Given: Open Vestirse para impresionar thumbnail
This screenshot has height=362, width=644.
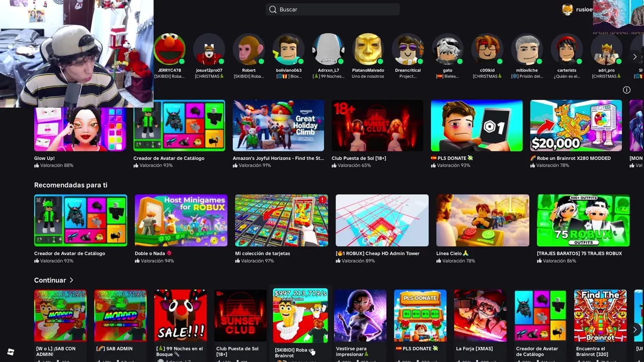Looking at the screenshot, I should pyautogui.click(x=360, y=316).
